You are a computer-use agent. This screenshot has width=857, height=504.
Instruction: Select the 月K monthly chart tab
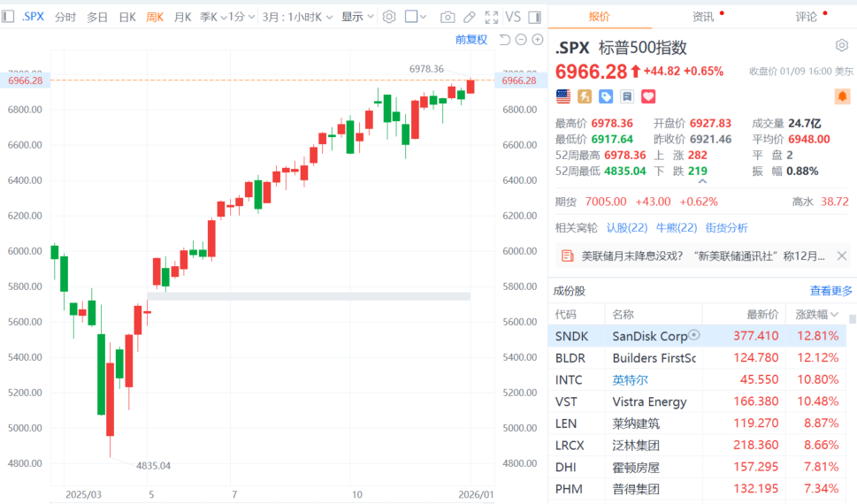pos(182,17)
